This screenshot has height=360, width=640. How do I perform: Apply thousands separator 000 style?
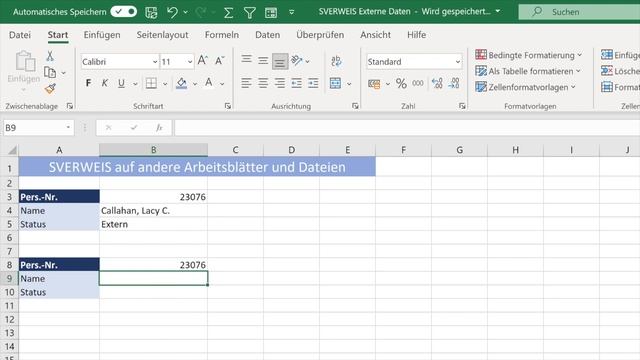click(x=418, y=83)
